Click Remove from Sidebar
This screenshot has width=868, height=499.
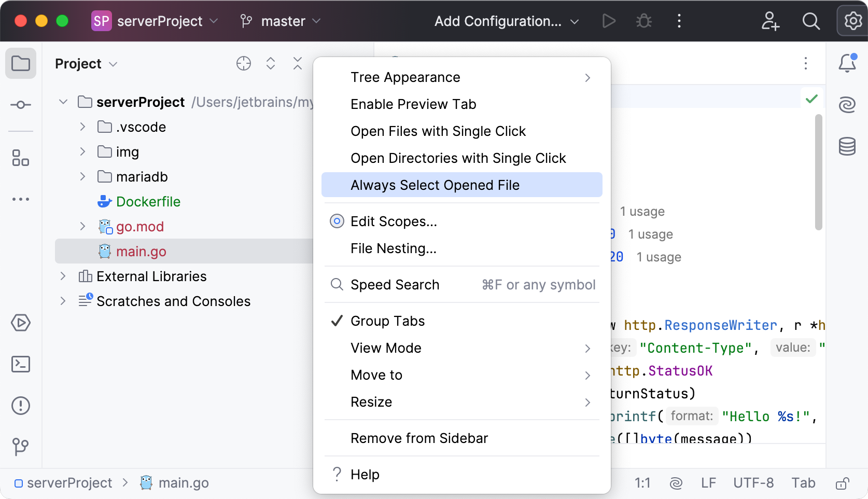click(419, 438)
